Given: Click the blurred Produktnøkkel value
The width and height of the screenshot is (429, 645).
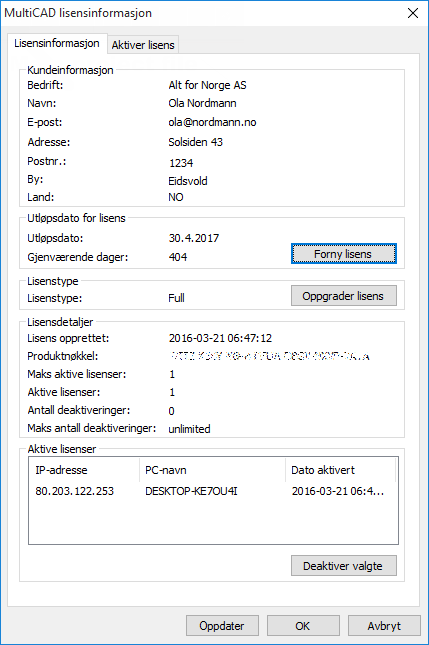Looking at the screenshot, I should [270, 356].
